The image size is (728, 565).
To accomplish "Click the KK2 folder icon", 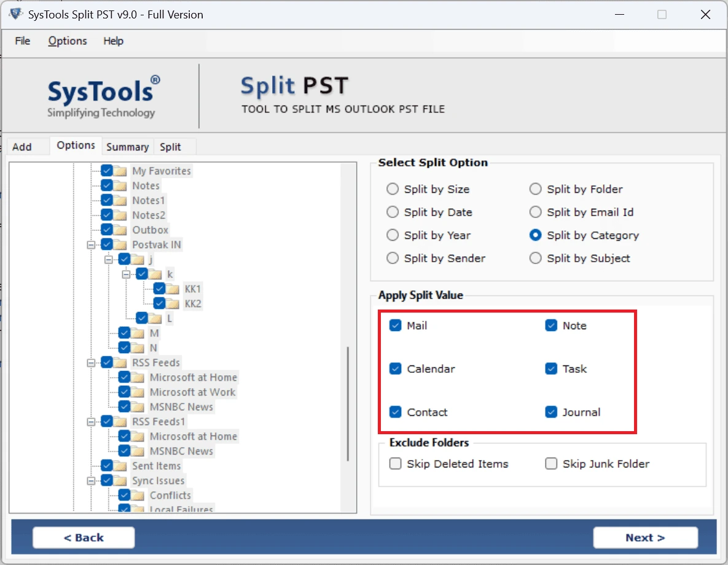I will pyautogui.click(x=173, y=303).
